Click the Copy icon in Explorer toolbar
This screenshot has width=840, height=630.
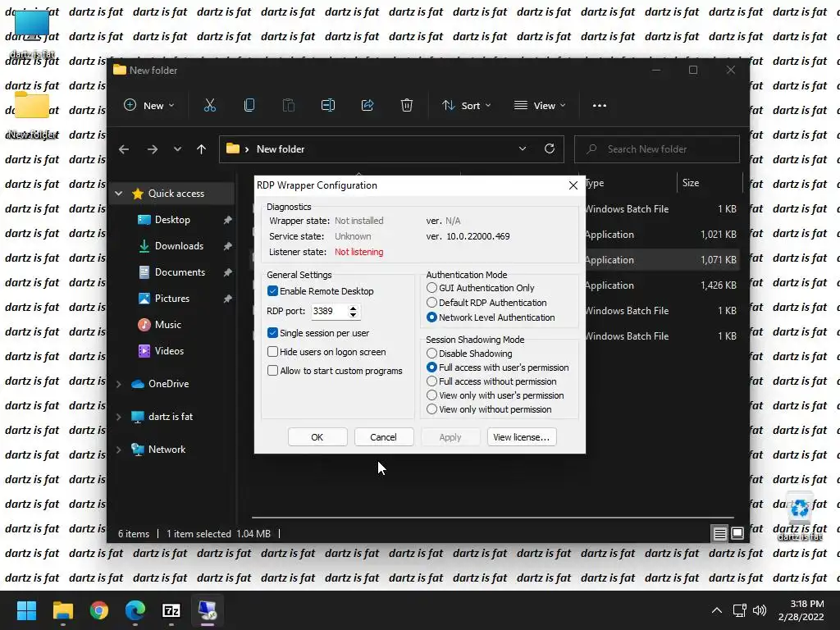[x=249, y=106]
